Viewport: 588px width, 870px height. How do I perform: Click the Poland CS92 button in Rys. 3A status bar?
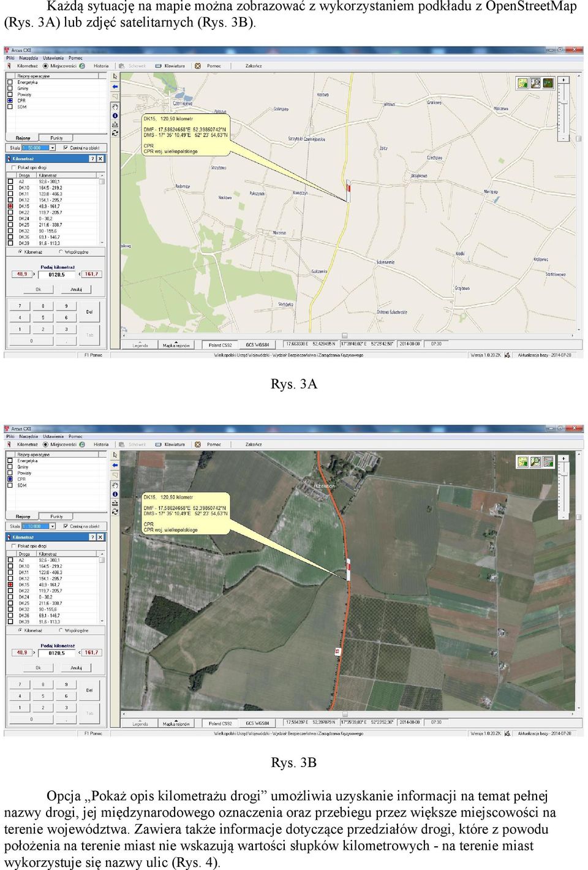click(x=220, y=345)
